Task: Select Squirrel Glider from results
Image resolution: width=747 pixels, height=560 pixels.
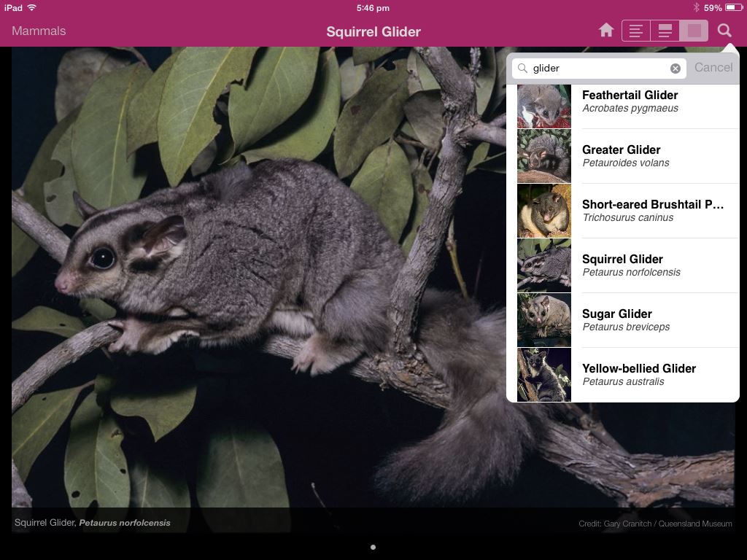Action: 653,265
